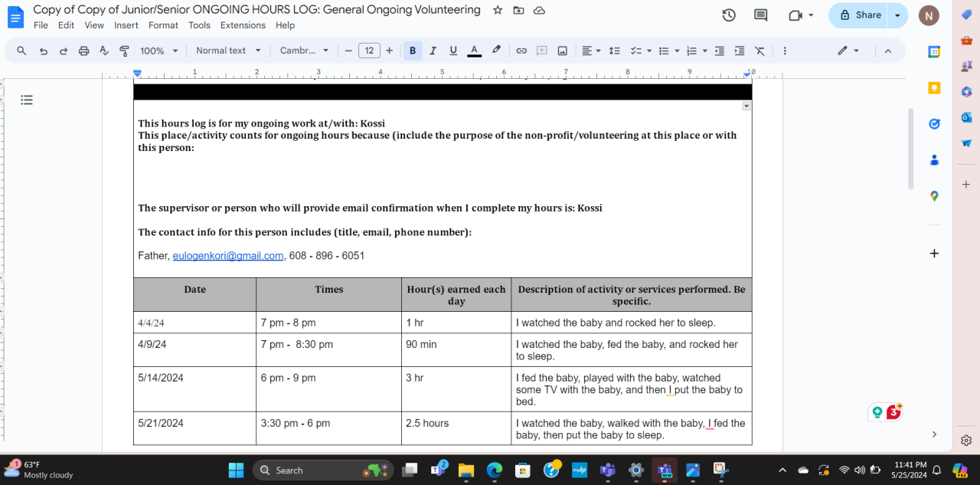Open the checklist options arrow
The image size is (980, 485).
point(648,51)
